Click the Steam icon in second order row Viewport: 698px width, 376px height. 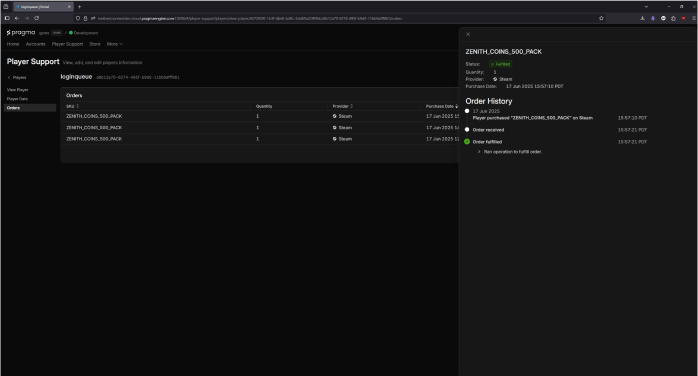(335, 128)
